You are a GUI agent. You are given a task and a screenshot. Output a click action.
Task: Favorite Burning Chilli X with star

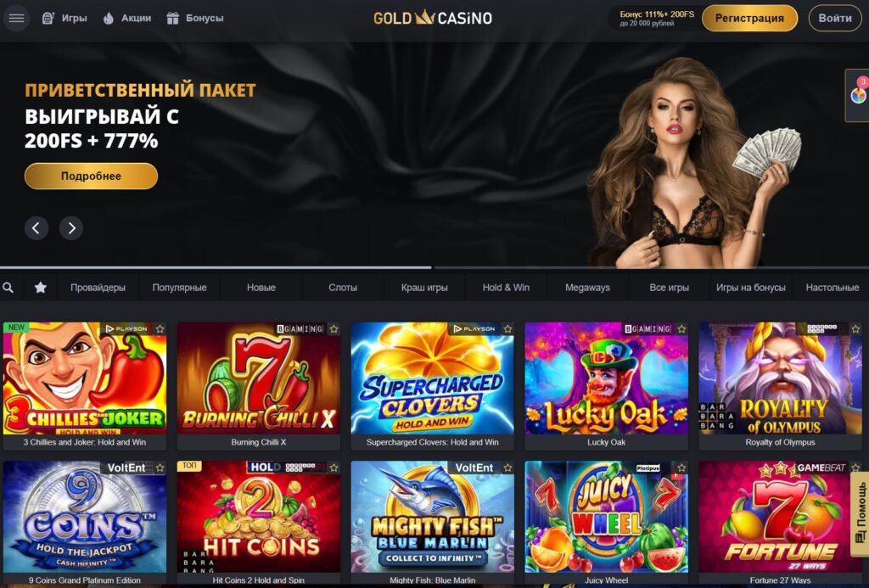tap(334, 329)
